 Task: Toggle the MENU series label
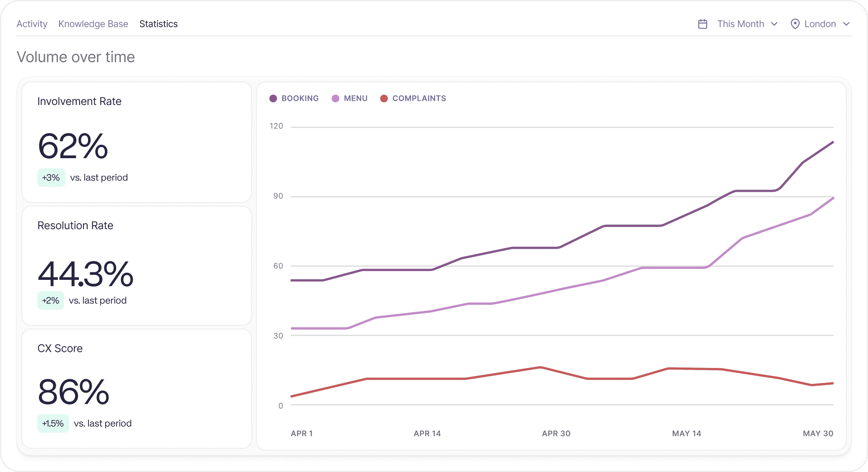356,99
